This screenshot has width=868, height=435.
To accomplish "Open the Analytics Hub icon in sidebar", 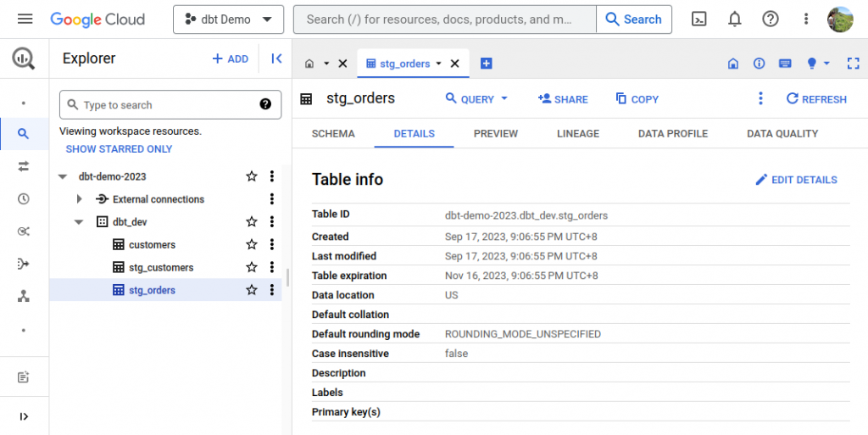I will (23, 231).
